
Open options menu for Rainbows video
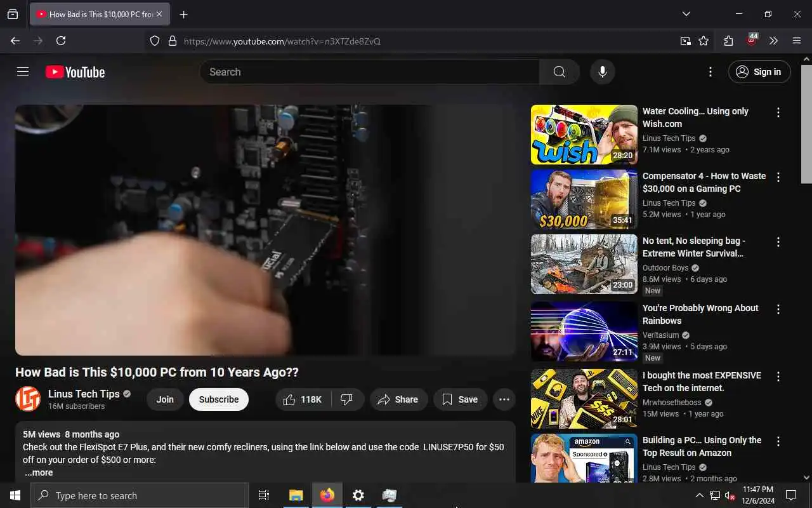(x=778, y=309)
